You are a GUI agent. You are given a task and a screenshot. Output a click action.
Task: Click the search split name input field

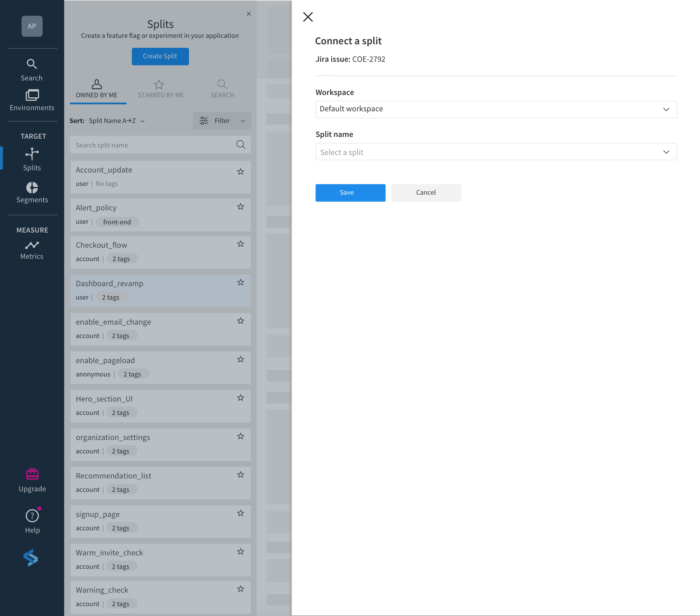click(160, 144)
